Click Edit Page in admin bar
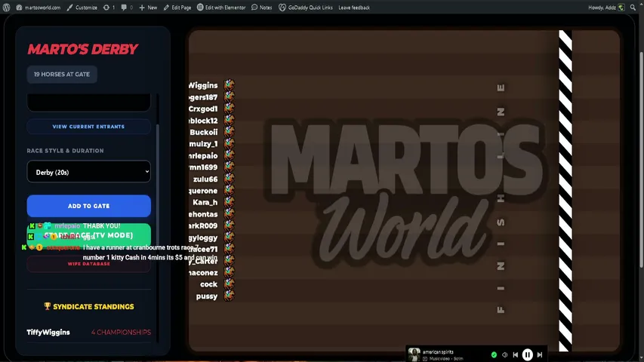Viewport: 644px width, 362px height. pyautogui.click(x=177, y=8)
